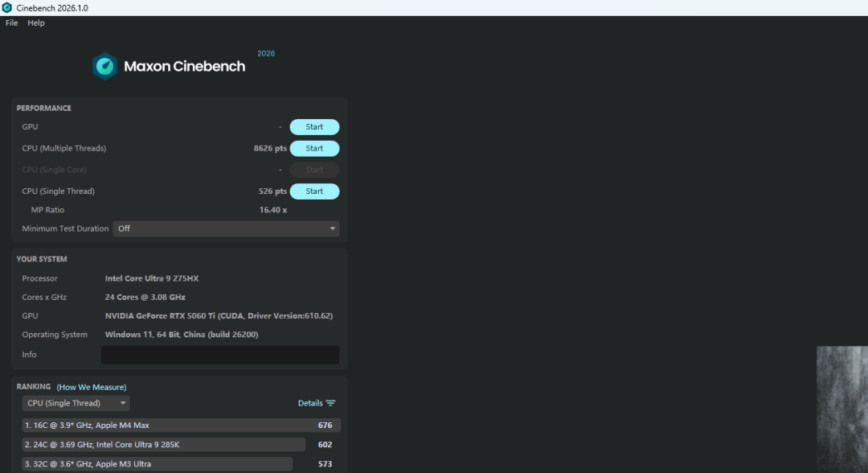Click the Maxon Cinebench speedometer logo
This screenshot has width=868, height=473.
tap(104, 67)
